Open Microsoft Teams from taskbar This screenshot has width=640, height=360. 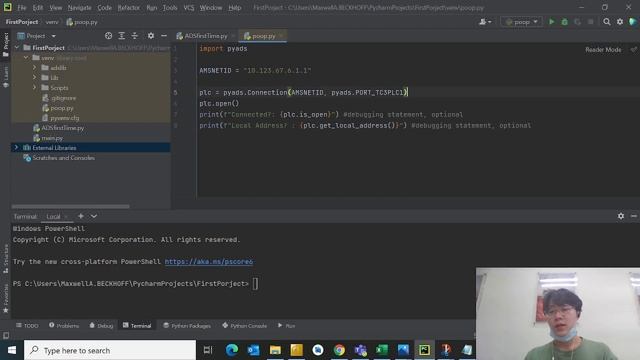[x=360, y=350]
